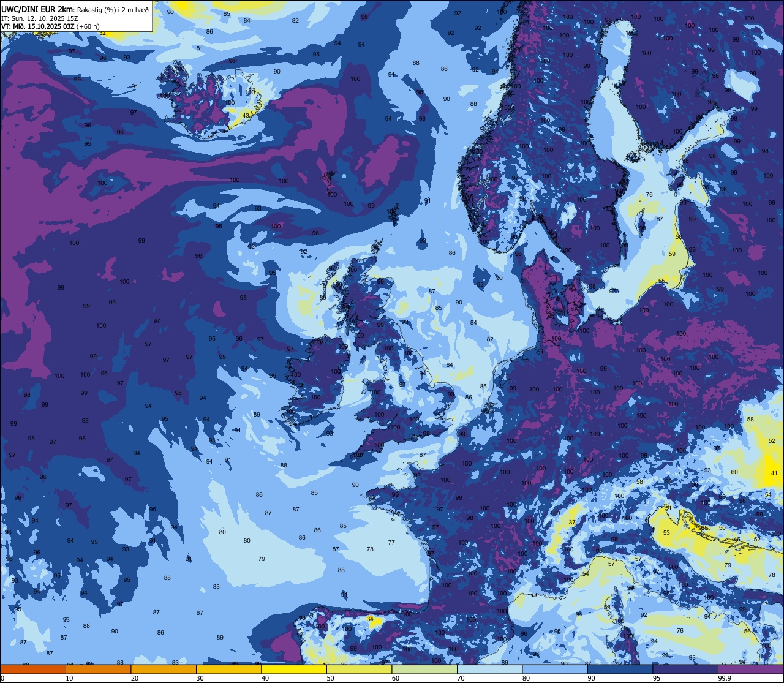Click the legend scale label "70"
784x683 pixels.
click(461, 678)
